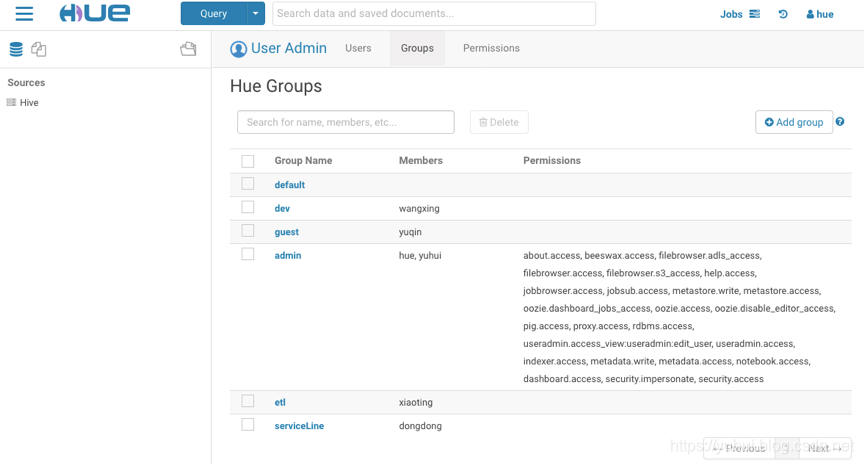Click the Query button
The image size is (864, 464).
pyautogui.click(x=214, y=14)
